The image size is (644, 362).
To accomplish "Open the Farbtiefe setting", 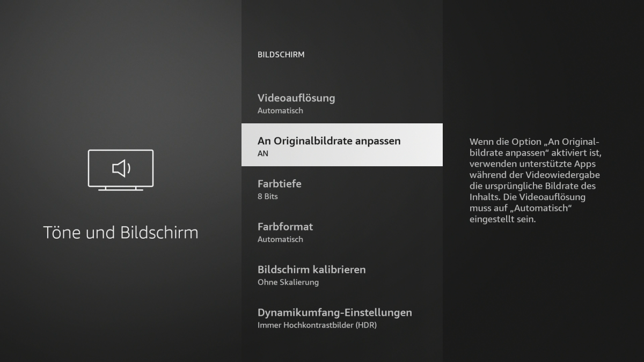I will tap(342, 189).
